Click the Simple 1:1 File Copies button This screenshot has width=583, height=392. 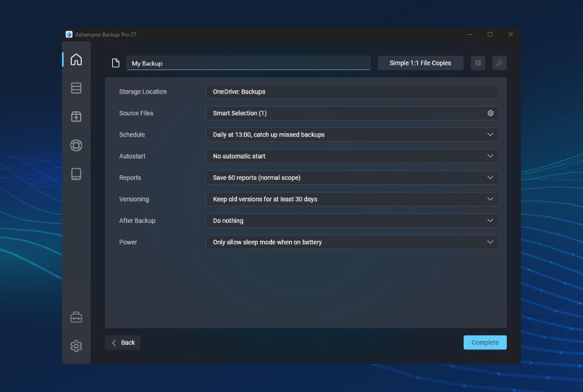click(420, 63)
